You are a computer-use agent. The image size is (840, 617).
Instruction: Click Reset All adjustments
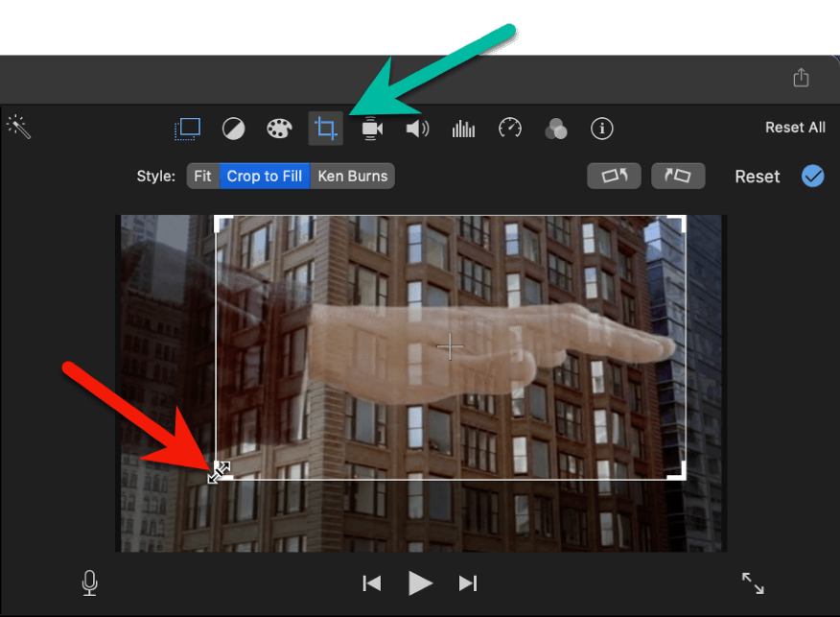pos(795,128)
